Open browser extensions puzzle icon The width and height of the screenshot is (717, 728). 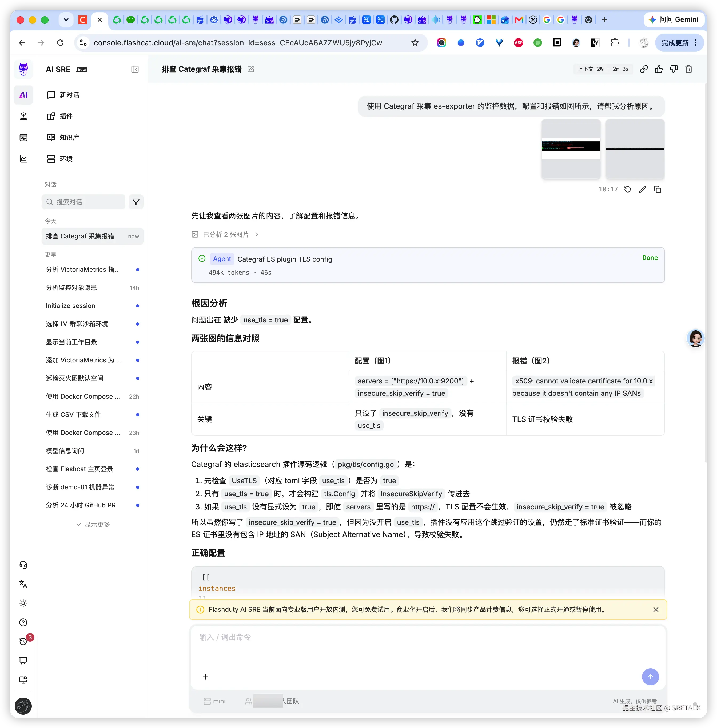pos(615,43)
